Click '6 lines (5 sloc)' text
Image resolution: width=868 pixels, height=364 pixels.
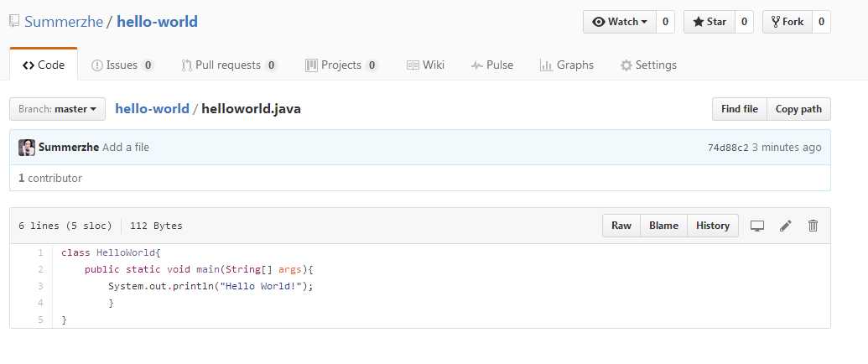(65, 226)
